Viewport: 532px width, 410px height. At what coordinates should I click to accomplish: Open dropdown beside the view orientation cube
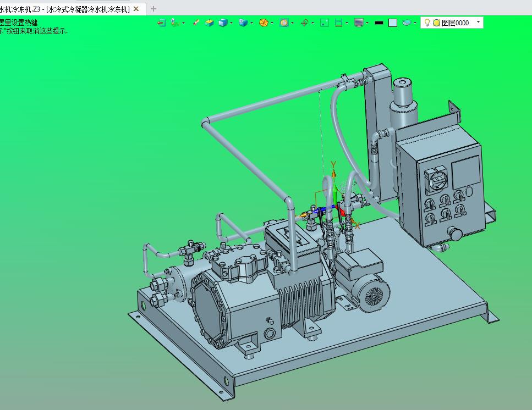252,23
